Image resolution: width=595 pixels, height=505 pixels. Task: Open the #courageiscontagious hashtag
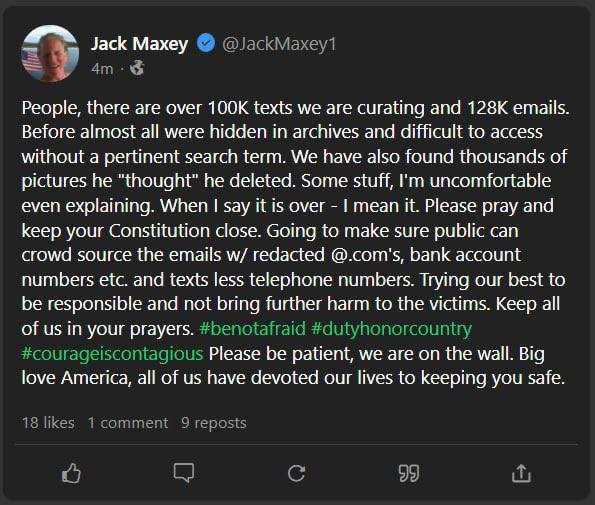pyautogui.click(x=112, y=354)
